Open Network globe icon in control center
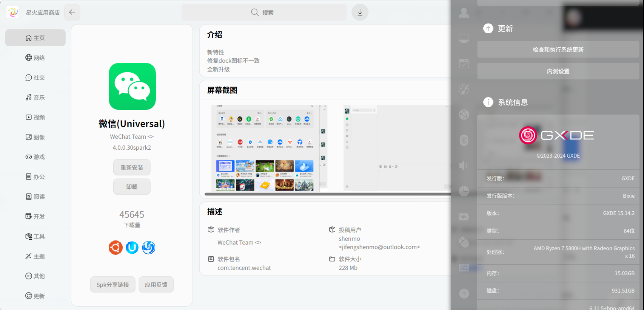Screen dimensions: 644x310 (x=464, y=115)
